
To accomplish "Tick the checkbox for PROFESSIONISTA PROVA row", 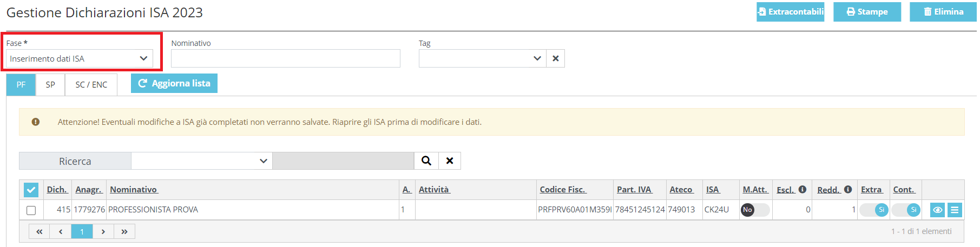I will (31, 210).
